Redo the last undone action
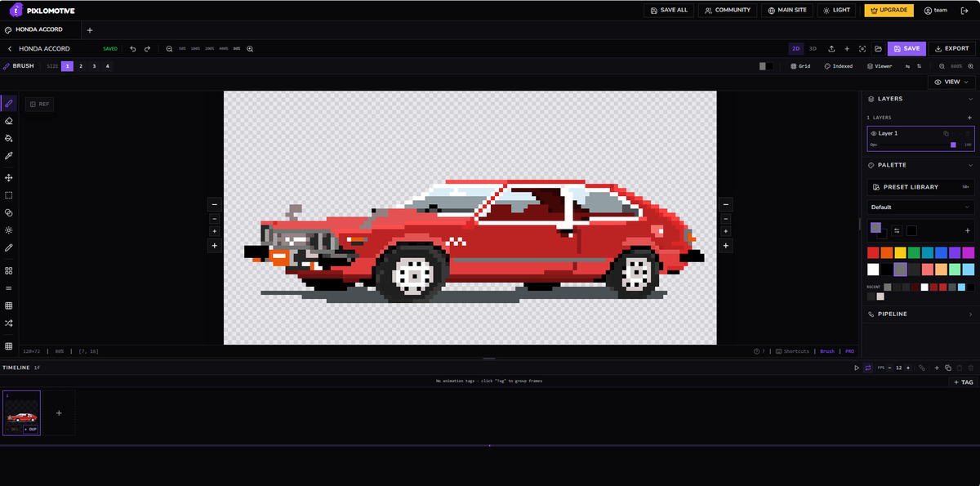 pyautogui.click(x=147, y=49)
